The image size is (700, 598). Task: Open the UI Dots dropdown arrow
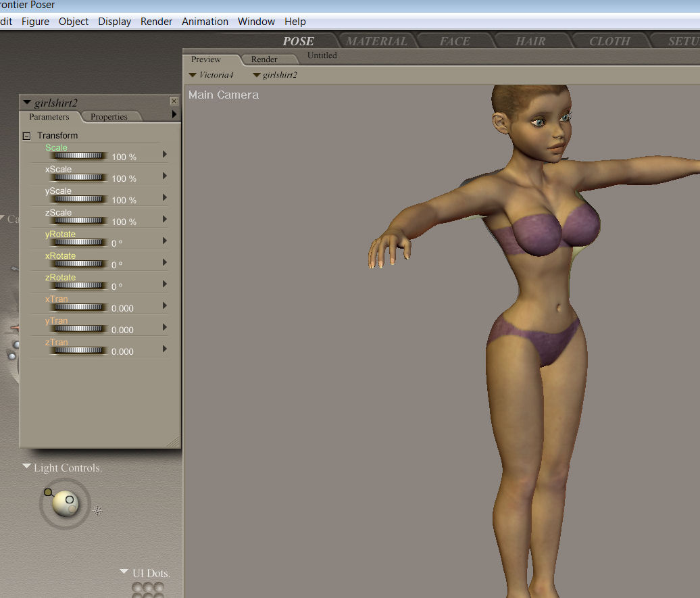pos(124,572)
